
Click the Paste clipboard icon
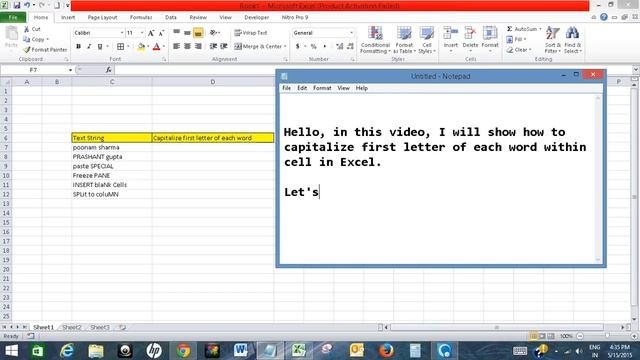pos(11,34)
